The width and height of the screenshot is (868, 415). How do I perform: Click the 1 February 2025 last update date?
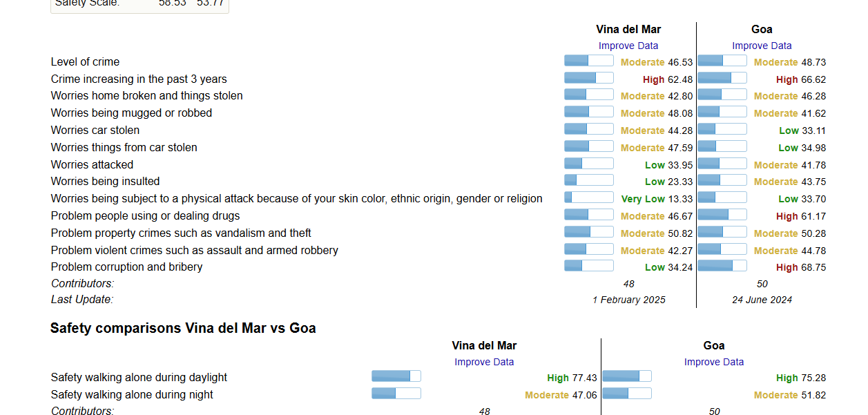click(629, 300)
